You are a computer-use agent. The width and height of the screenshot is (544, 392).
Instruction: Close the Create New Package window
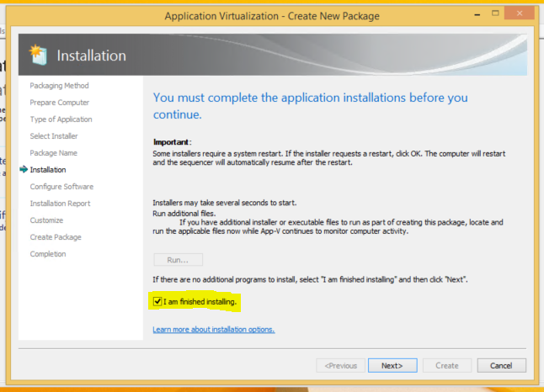pyautogui.click(x=518, y=15)
